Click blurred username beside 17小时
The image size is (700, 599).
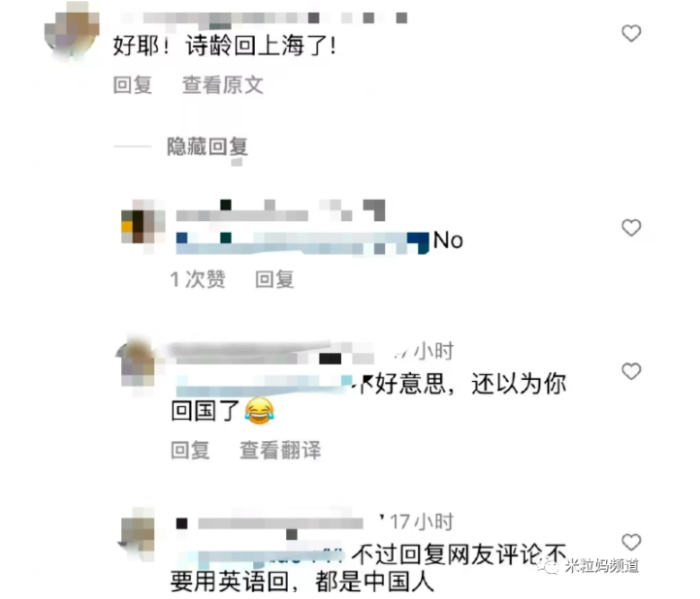pos(272,524)
